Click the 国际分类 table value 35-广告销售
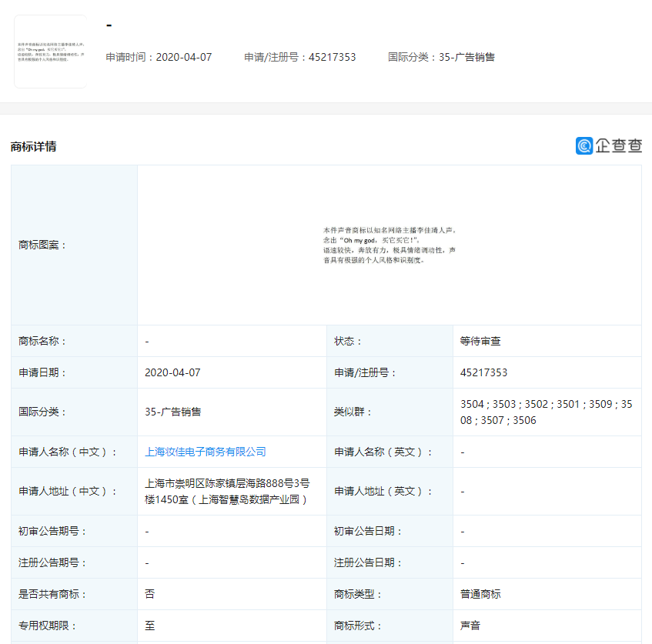652x644 pixels. point(172,412)
